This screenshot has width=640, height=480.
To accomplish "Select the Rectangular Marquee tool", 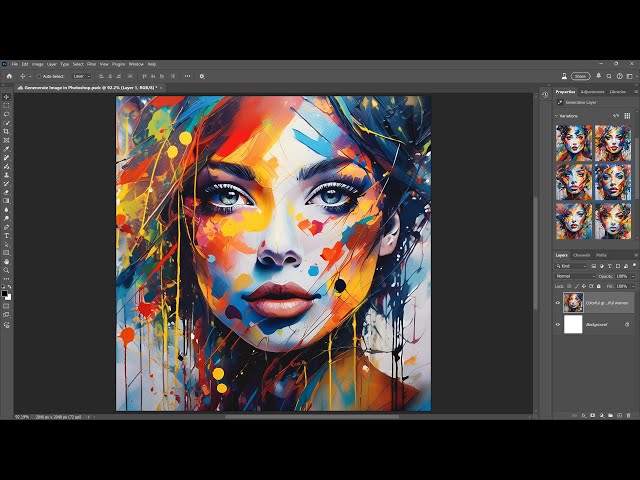I will 7,106.
